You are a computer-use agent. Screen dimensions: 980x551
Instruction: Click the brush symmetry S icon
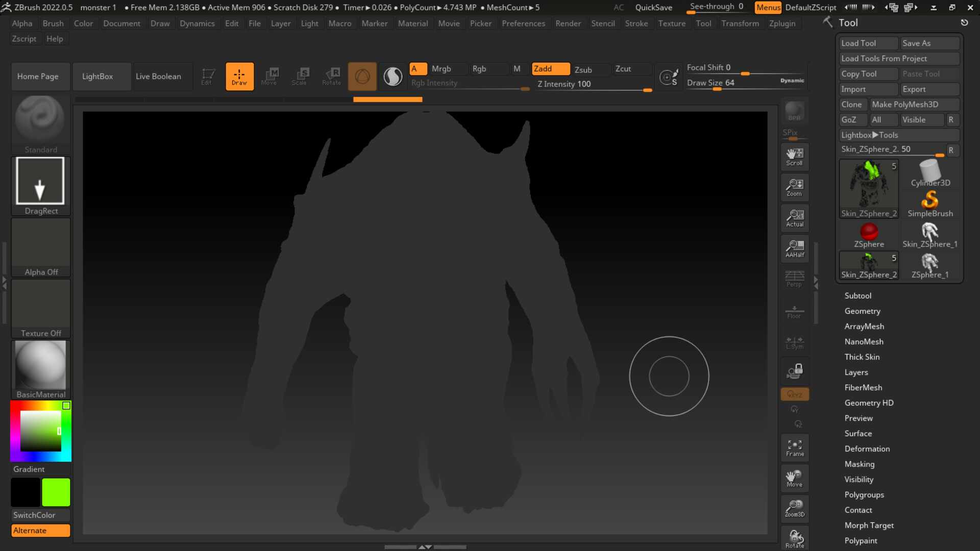click(x=669, y=77)
